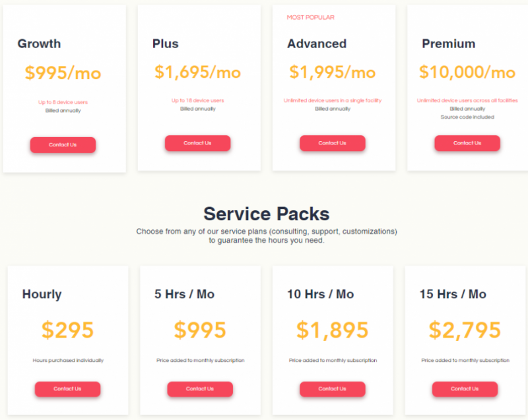Click Contact Us on the 10 Hrs/Mo pack
This screenshot has width=528, height=420.
(332, 389)
